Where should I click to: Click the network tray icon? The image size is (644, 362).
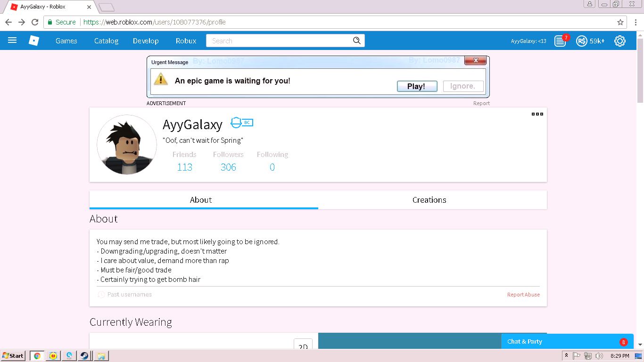coord(588,356)
